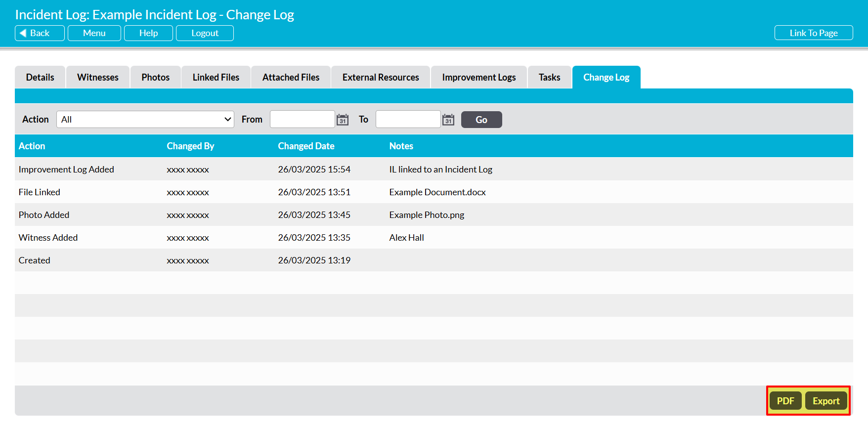Image resolution: width=868 pixels, height=428 pixels.
Task: Select the Attached Files tab
Action: [291, 77]
